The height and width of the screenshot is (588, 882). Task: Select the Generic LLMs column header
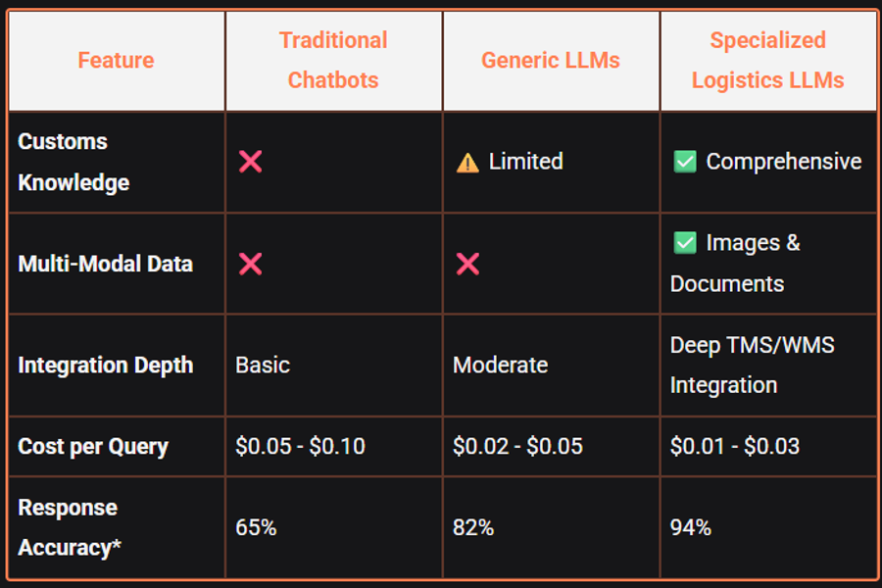pyautogui.click(x=551, y=60)
